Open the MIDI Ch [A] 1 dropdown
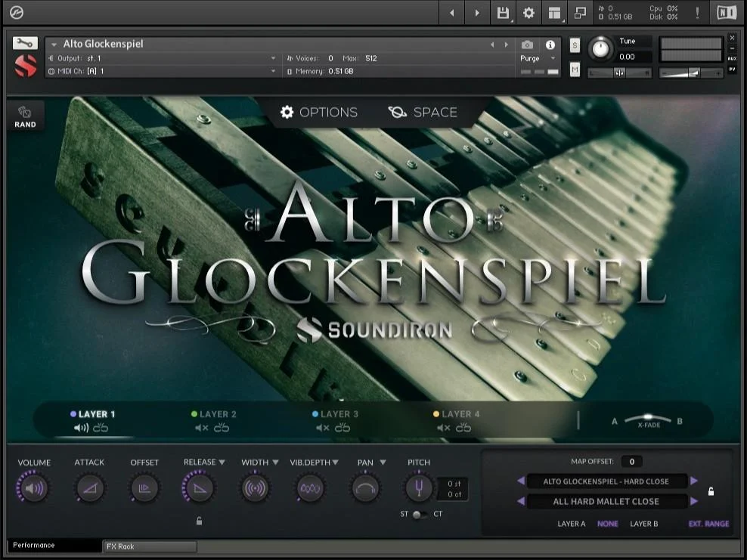 [163, 71]
